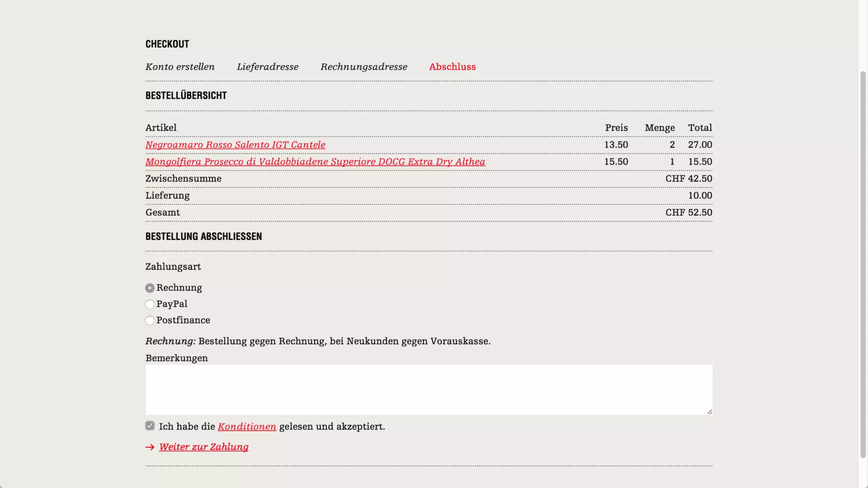Switch to the Rechnungsadresse step

pos(364,67)
